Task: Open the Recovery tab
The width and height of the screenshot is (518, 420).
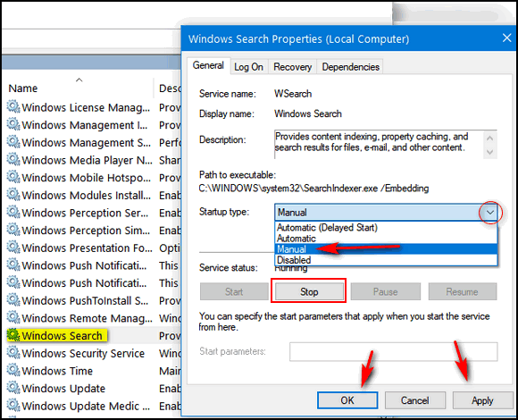Action: (292, 67)
